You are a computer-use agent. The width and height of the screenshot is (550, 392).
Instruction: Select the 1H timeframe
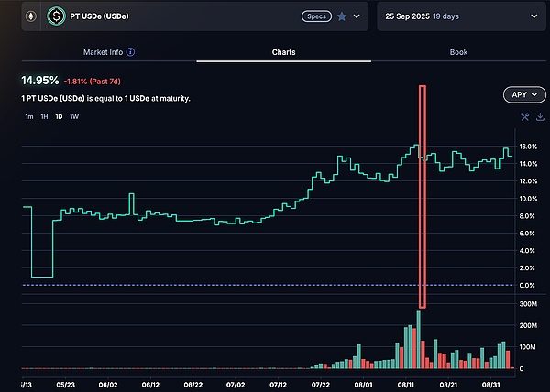pos(44,116)
